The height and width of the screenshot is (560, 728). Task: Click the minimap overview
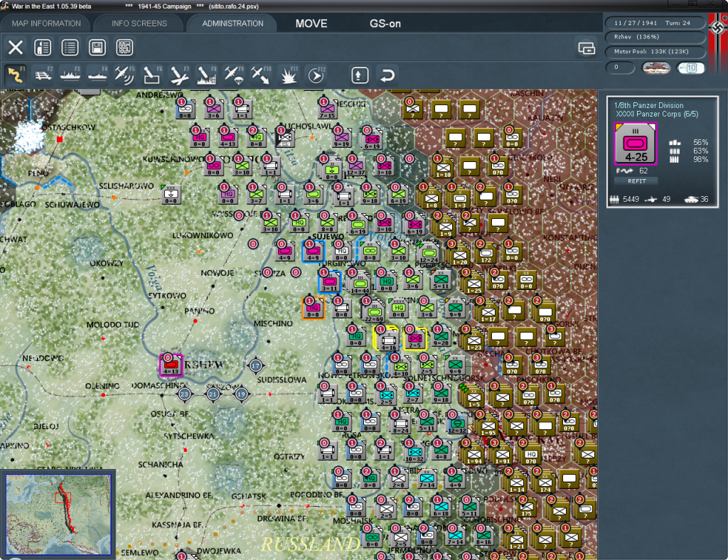pos(58,515)
